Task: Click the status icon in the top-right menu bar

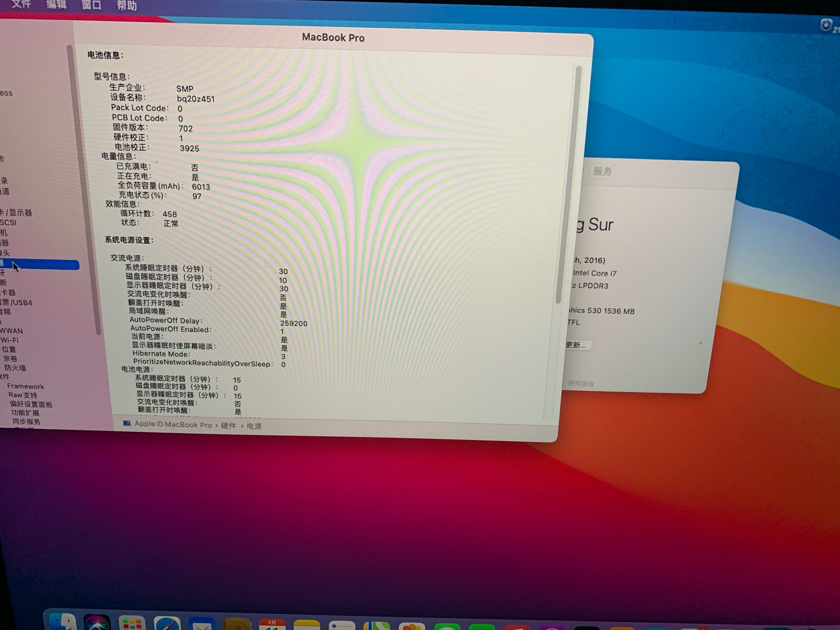Action: 825,25
